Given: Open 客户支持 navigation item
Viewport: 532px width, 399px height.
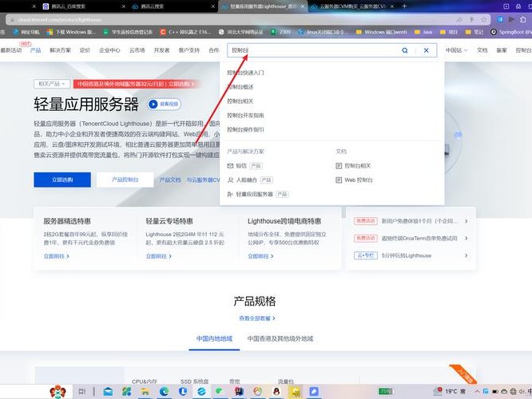Looking at the screenshot, I should tap(189, 50).
